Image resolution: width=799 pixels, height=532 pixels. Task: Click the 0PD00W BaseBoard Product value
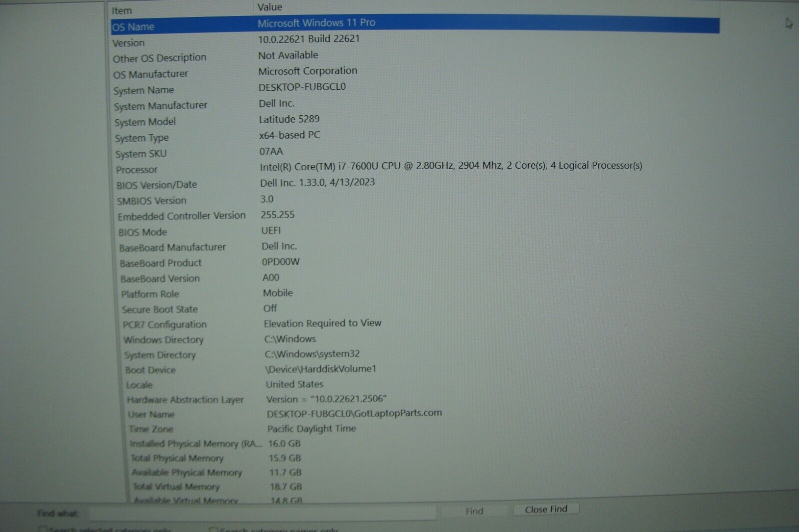(x=281, y=262)
